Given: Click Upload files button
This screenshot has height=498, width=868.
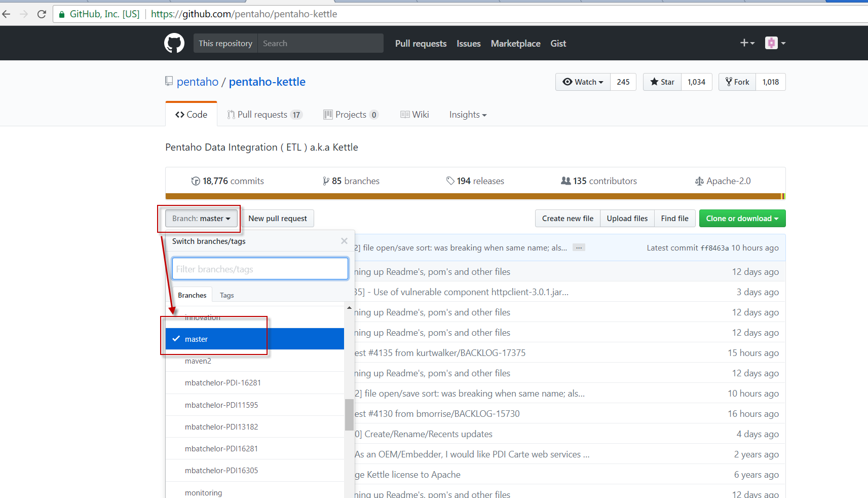Looking at the screenshot, I should point(627,219).
